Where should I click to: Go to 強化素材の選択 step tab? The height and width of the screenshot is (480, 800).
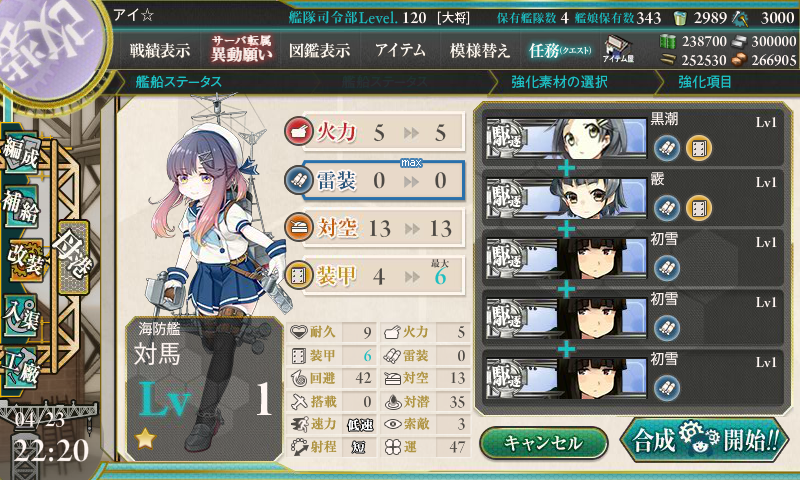coord(559,82)
